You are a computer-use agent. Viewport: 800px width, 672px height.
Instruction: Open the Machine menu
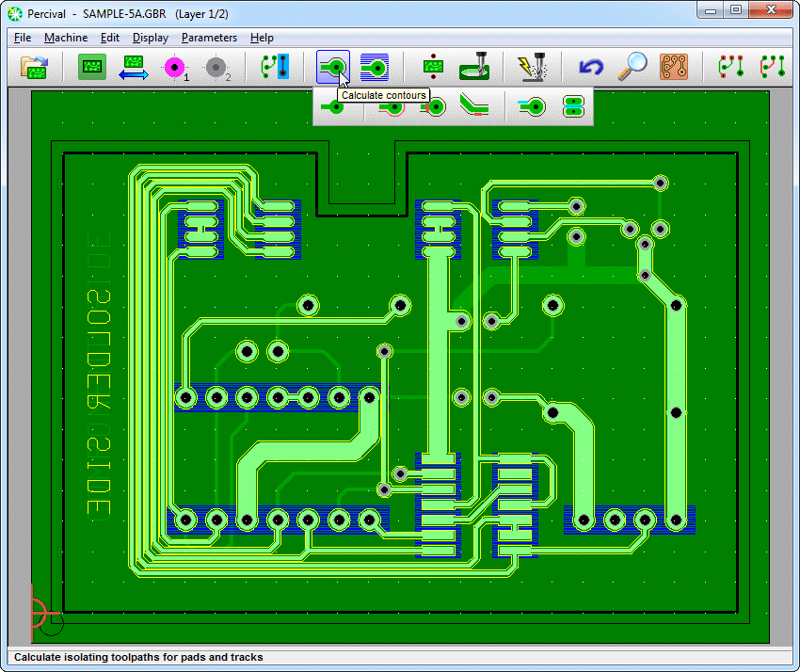[x=66, y=38]
